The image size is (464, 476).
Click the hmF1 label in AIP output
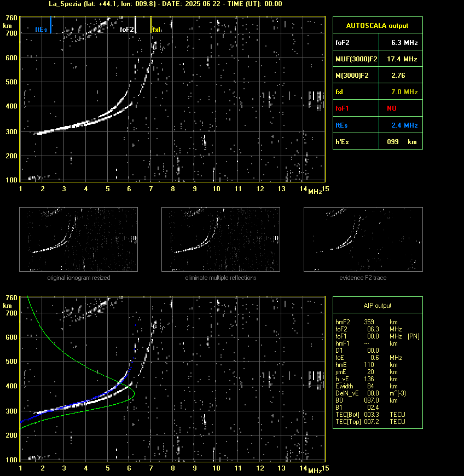click(343, 343)
